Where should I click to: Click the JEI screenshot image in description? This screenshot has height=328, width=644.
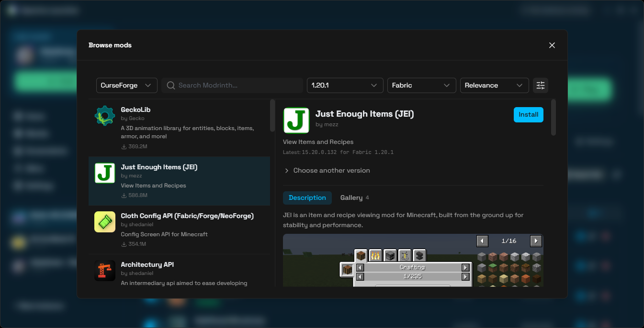click(x=413, y=260)
